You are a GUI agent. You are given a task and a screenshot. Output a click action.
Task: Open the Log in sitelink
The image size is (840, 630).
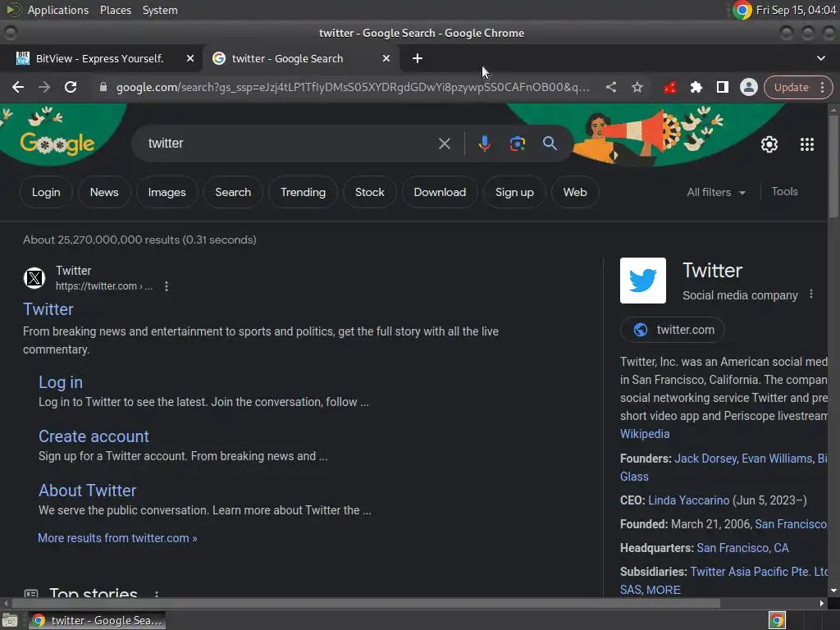61,382
